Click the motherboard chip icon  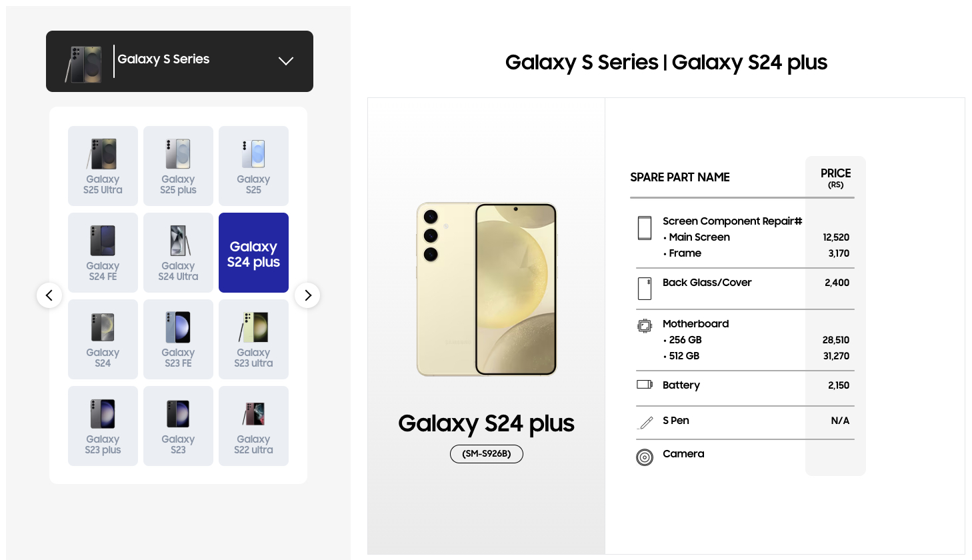[x=645, y=326]
